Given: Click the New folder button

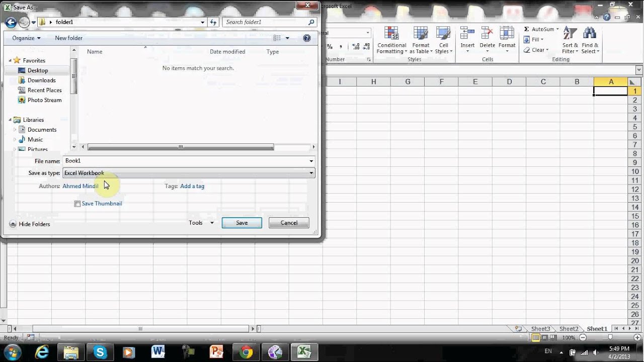Looking at the screenshot, I should [68, 38].
